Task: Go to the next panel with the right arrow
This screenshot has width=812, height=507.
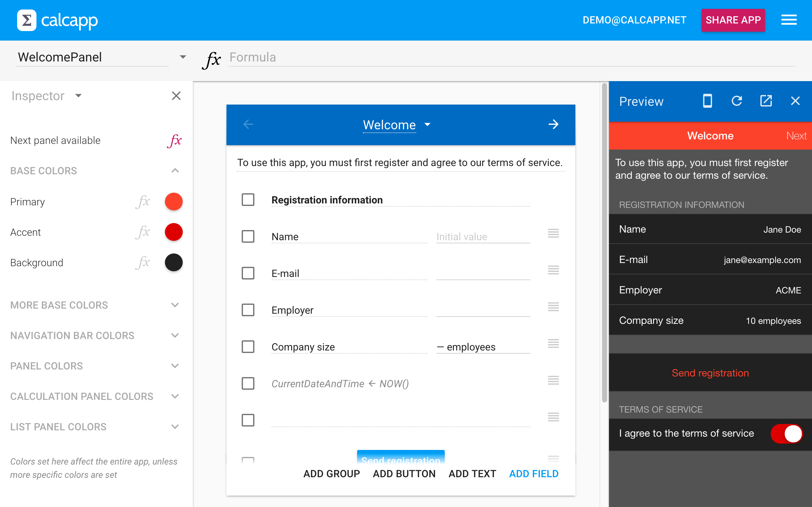Action: [553, 125]
